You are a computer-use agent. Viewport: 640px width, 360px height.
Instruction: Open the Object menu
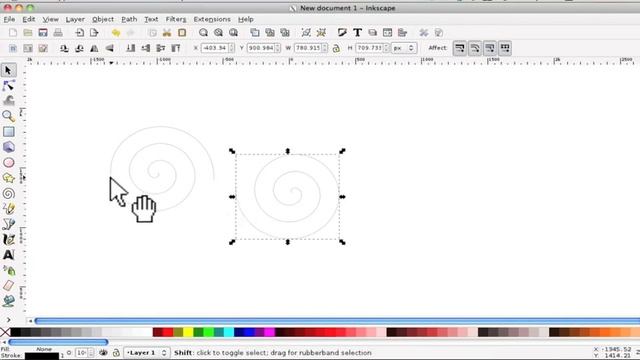[x=103, y=19]
